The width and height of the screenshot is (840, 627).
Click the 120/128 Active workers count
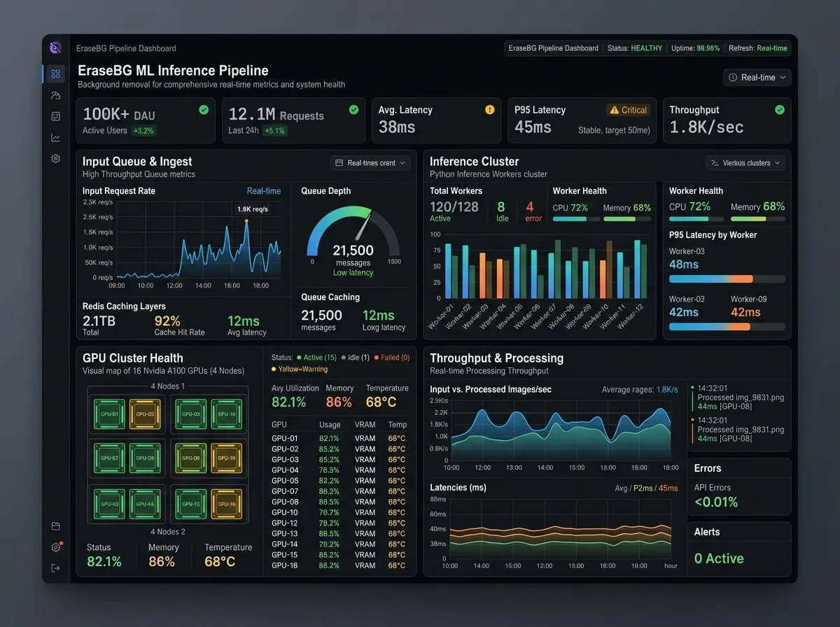[454, 206]
